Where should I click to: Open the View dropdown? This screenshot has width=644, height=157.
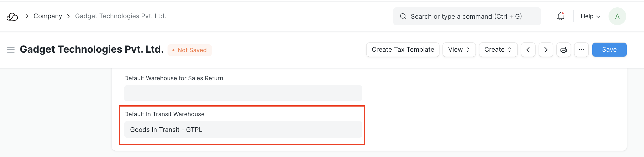click(x=459, y=50)
